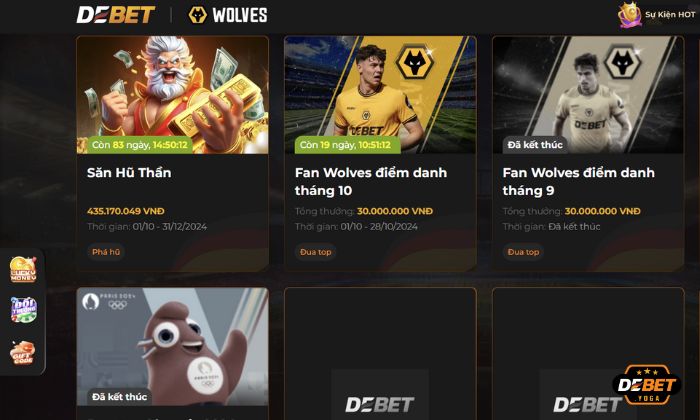Click the floating DEBET Yoga badge

pyautogui.click(x=647, y=385)
